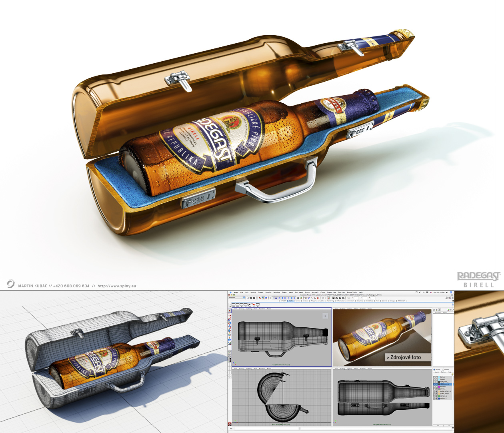504x433 pixels.
Task: Enable the rendering selection mask icon
Action: [x=292, y=298]
